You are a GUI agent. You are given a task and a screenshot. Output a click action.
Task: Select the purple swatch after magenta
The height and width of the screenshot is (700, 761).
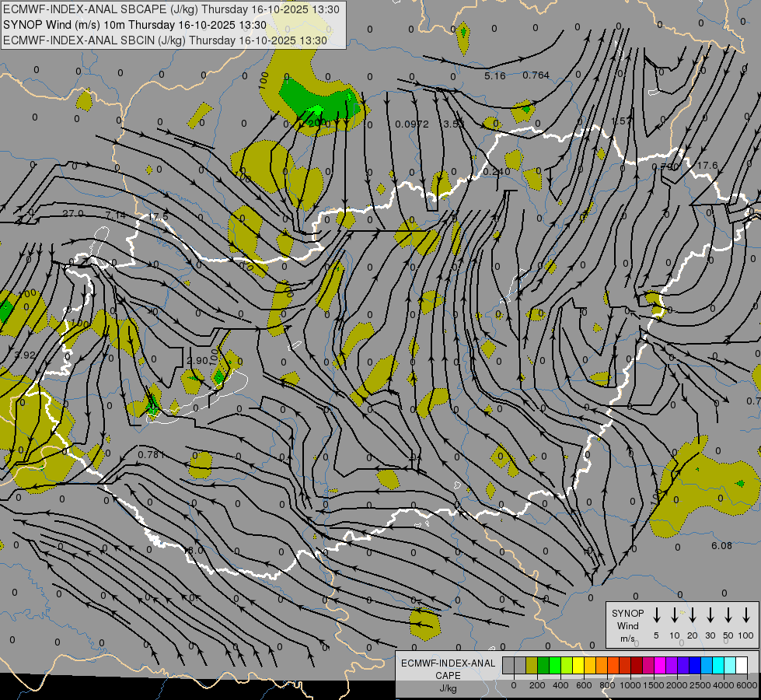[x=671, y=665]
